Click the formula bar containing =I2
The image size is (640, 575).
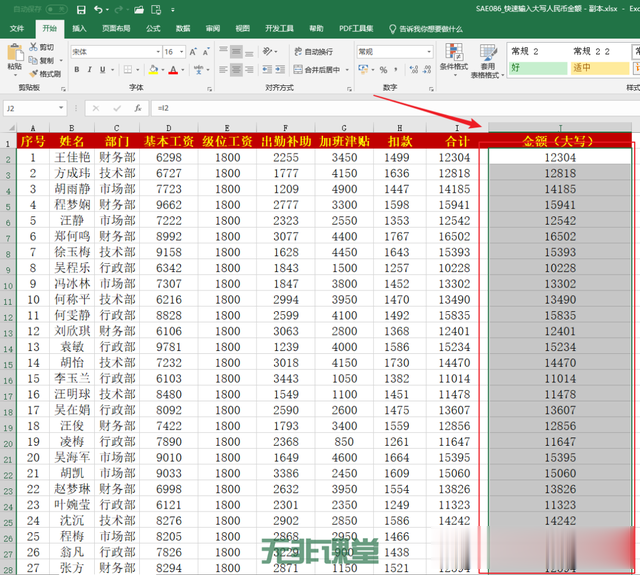tap(394, 108)
